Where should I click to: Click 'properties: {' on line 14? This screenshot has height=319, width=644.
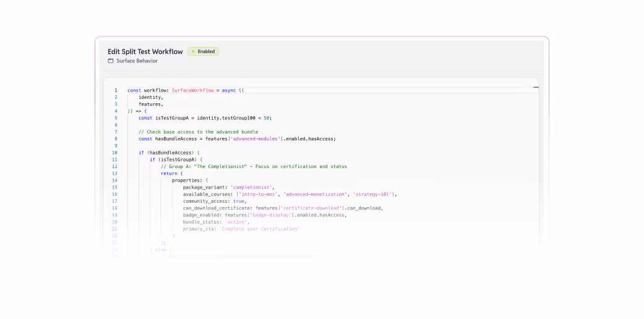[x=190, y=181]
